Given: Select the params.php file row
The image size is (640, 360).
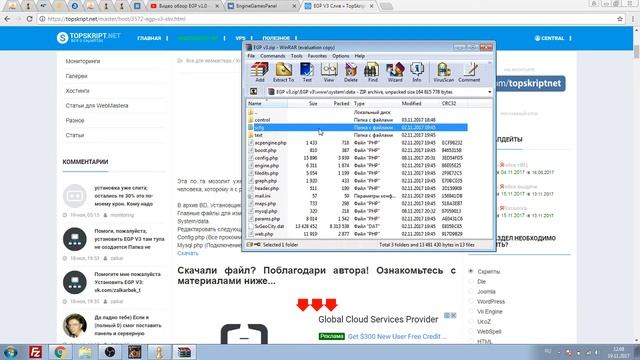Looking at the screenshot, I should [x=357, y=219].
